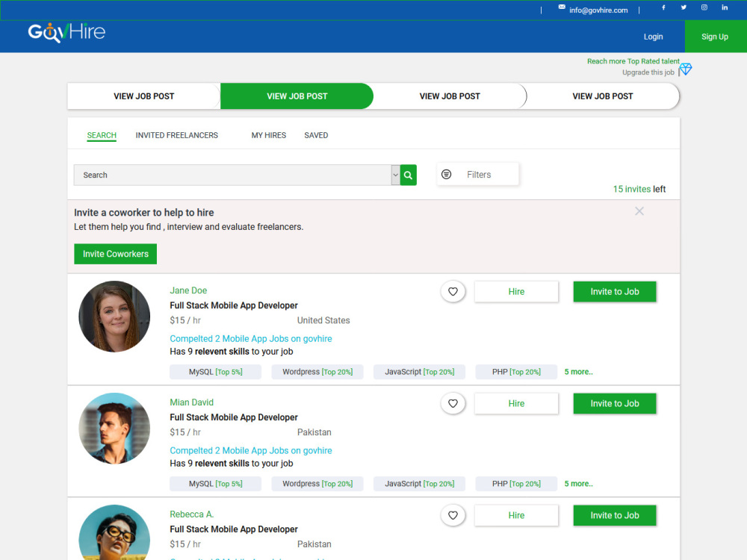Save Mian David with heart icon

(x=453, y=403)
